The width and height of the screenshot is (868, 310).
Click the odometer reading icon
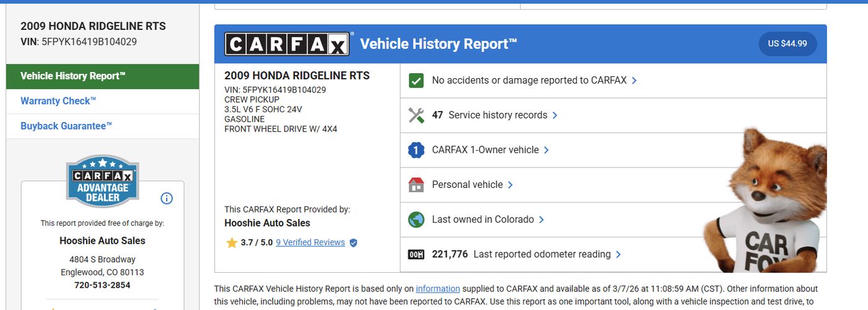[416, 254]
